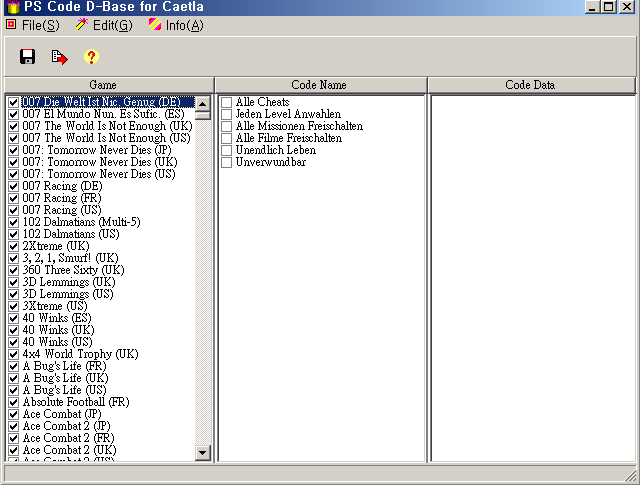640x485 pixels.
Task: Click the game list scrollbar thumb
Action: pyautogui.click(x=203, y=115)
